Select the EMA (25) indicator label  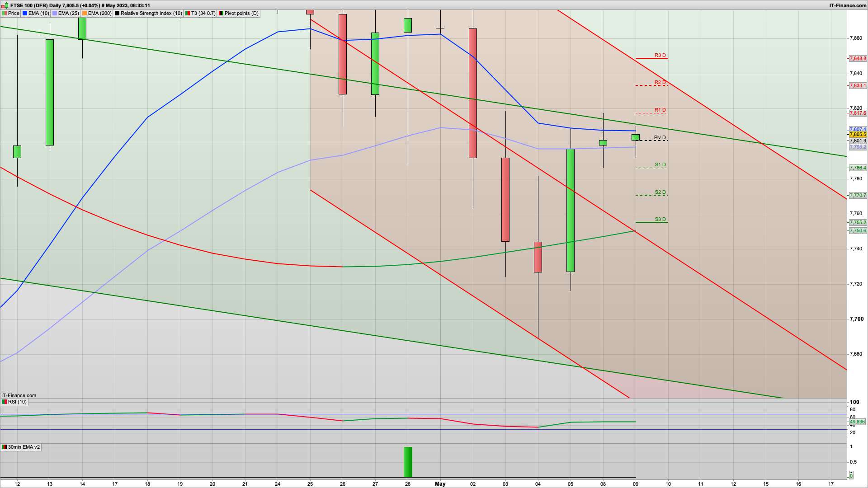tap(68, 14)
